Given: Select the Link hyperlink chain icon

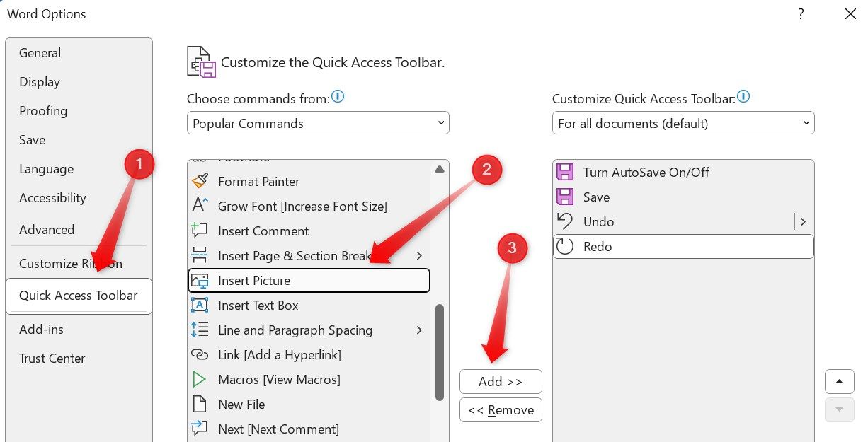Looking at the screenshot, I should coord(200,354).
